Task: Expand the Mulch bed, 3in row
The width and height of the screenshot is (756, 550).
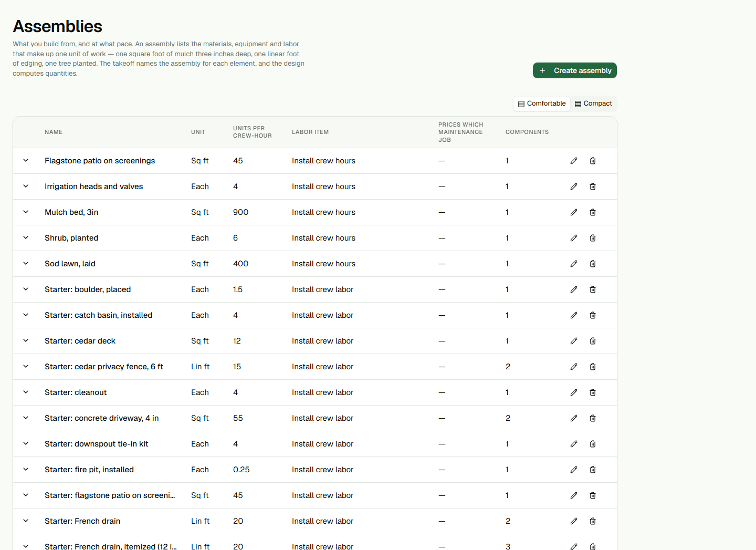Action: (26, 212)
